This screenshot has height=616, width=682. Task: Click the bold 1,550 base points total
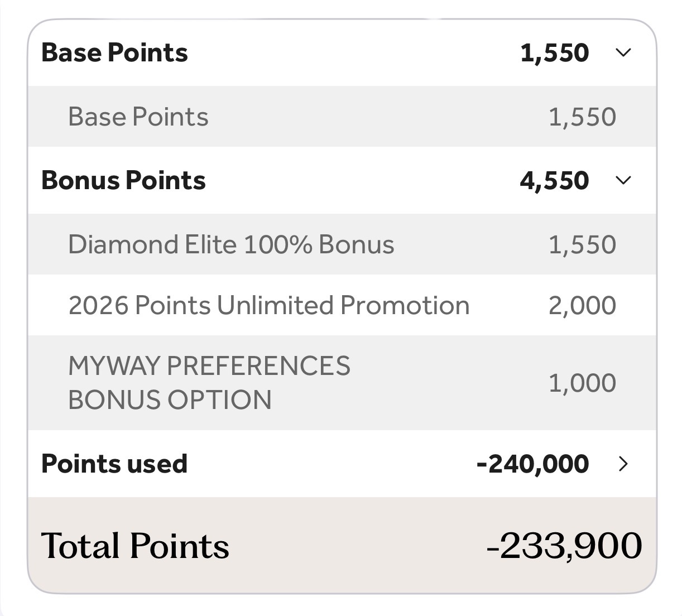tap(554, 52)
